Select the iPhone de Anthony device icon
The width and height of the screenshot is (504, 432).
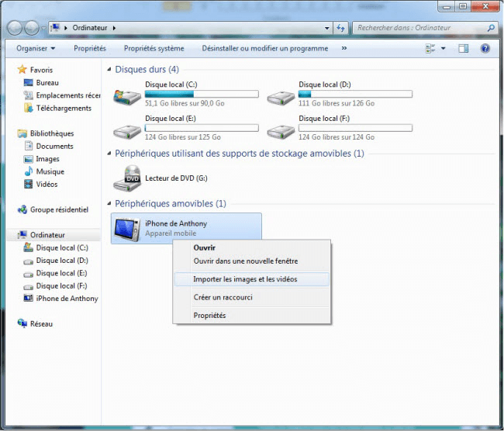coord(127,228)
